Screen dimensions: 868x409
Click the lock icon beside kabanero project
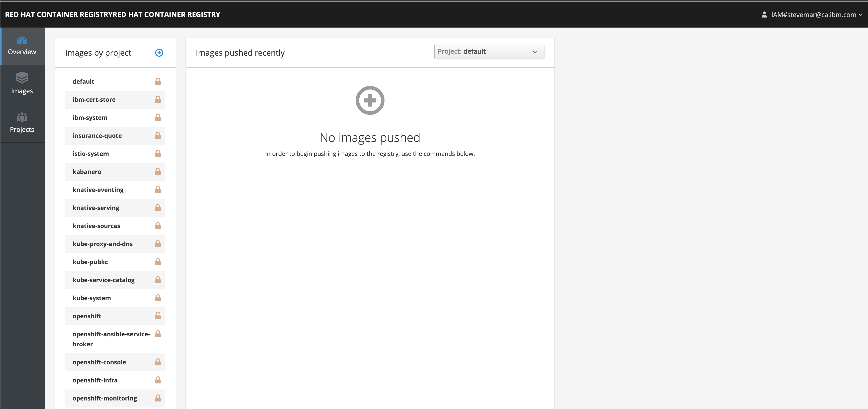tap(157, 171)
